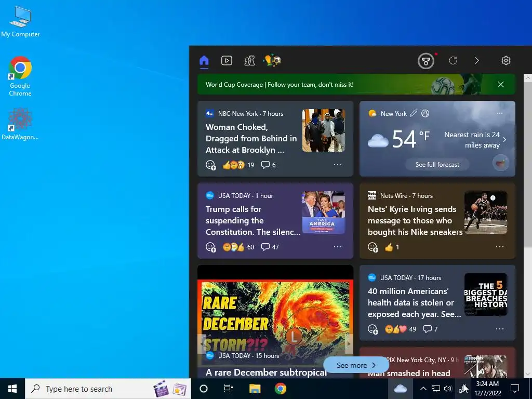This screenshot has width=532, height=399.
Task: Click the NBC New York · 7 hours label
Action: click(251, 114)
